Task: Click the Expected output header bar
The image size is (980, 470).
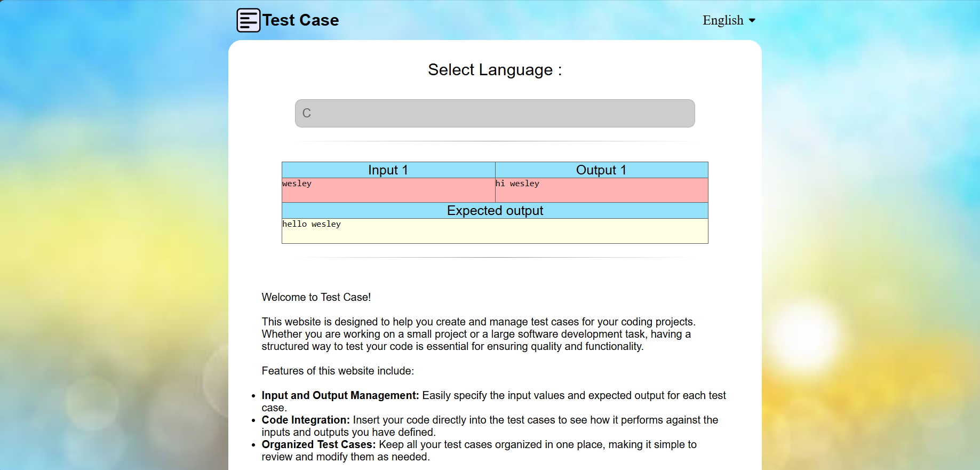Action: 495,211
